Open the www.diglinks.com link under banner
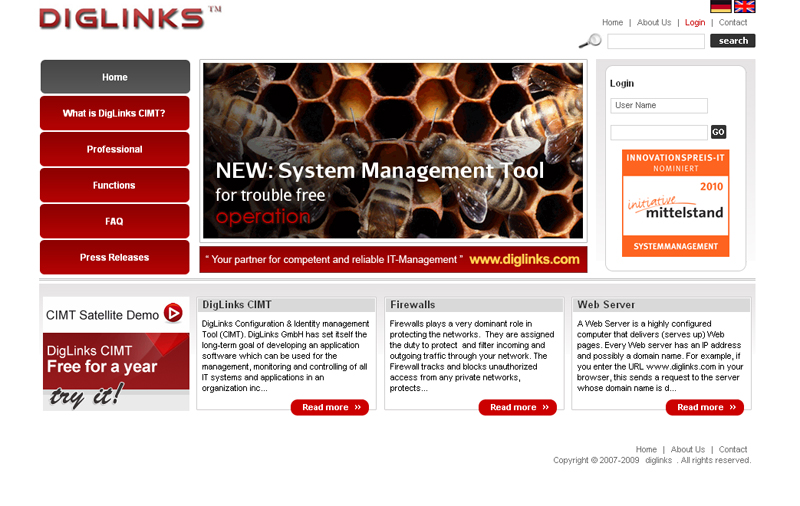Screen dimensions: 800x506 [x=524, y=259]
